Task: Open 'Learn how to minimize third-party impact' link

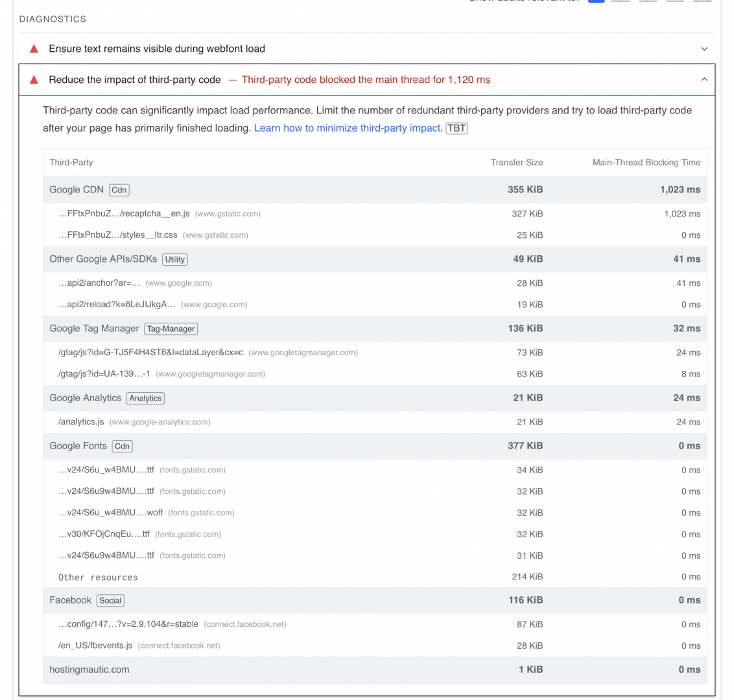Action: coord(347,128)
